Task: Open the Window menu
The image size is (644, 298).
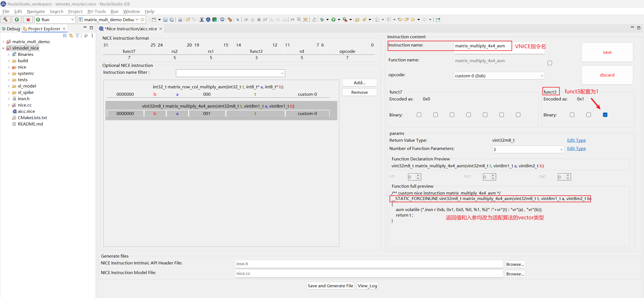Action: [x=131, y=11]
